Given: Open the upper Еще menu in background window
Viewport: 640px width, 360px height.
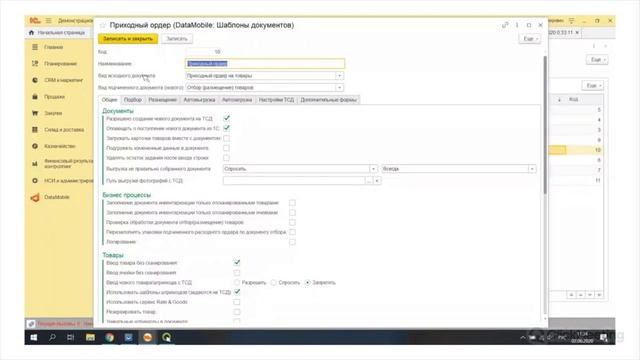Looking at the screenshot, I should point(597,60).
